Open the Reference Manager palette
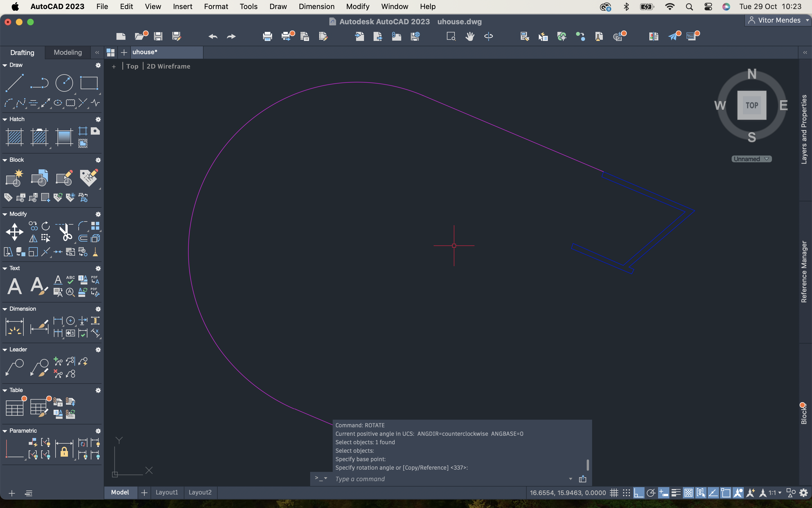The height and width of the screenshot is (508, 812). (804, 271)
